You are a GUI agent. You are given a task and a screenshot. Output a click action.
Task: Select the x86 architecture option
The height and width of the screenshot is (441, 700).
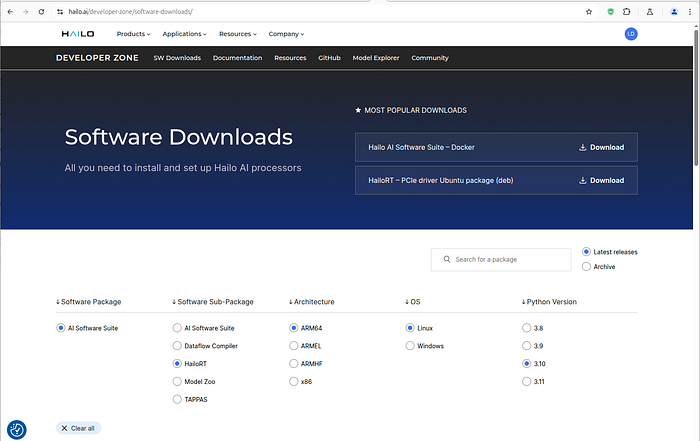tap(293, 381)
